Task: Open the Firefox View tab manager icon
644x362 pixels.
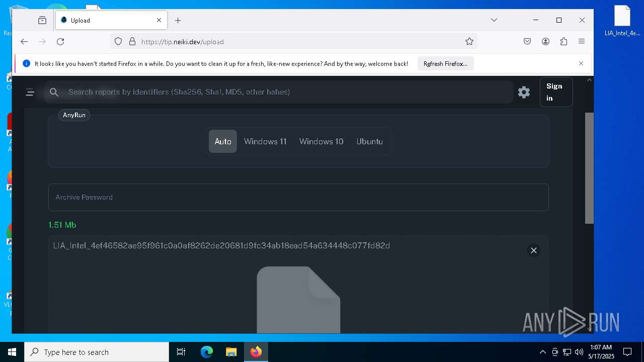Action: pyautogui.click(x=42, y=20)
